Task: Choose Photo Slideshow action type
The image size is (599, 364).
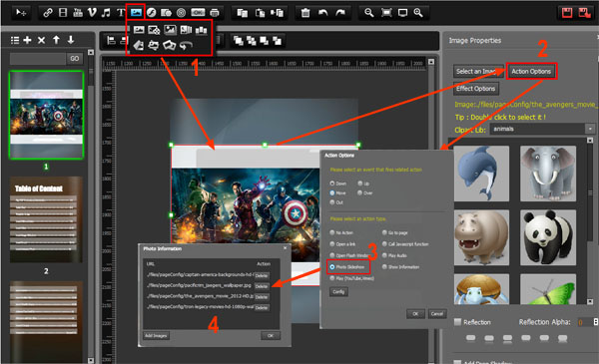Action: (x=332, y=267)
